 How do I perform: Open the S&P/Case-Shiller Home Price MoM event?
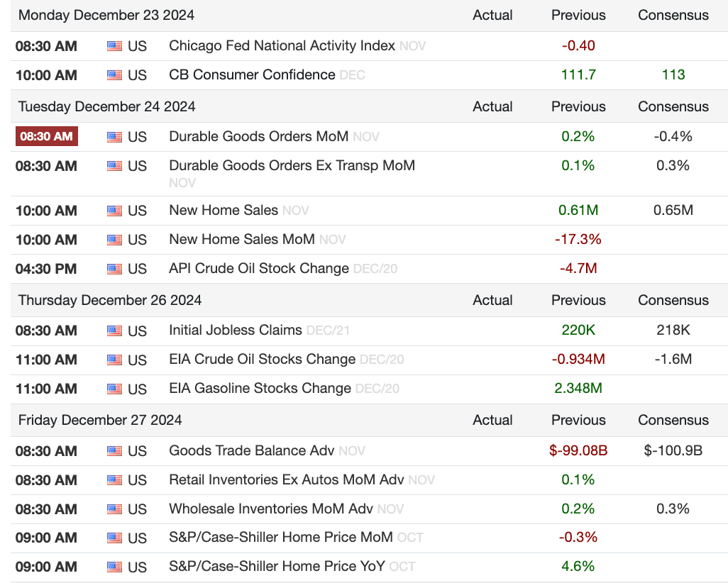pos(280,538)
